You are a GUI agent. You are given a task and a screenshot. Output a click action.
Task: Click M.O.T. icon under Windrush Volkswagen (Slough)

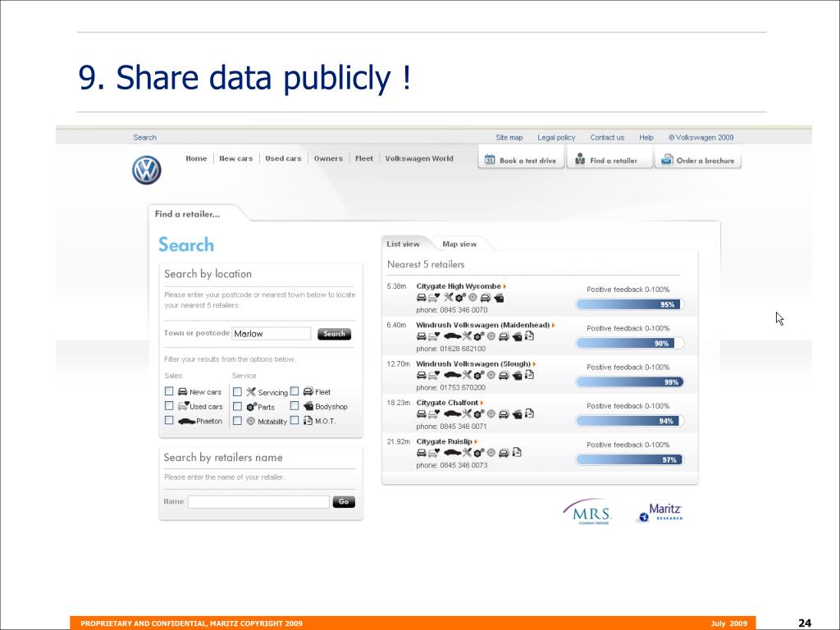point(529,374)
